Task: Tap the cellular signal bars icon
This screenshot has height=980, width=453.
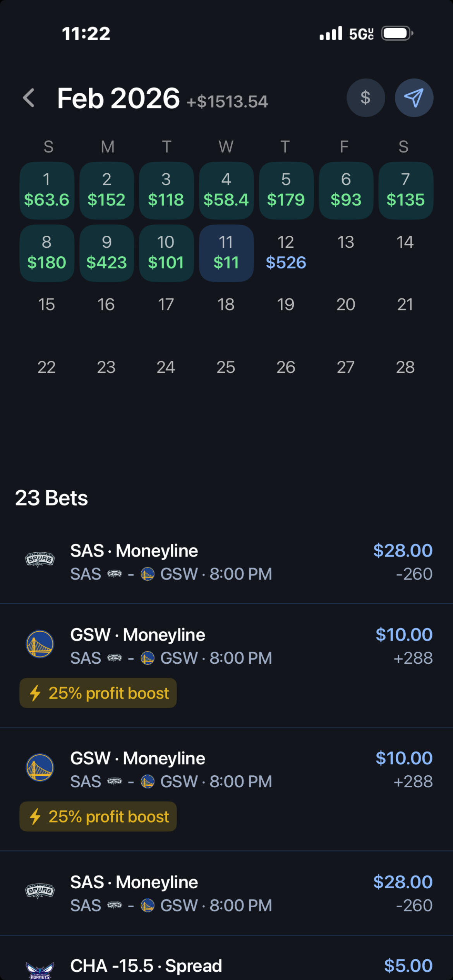Action: [331, 34]
